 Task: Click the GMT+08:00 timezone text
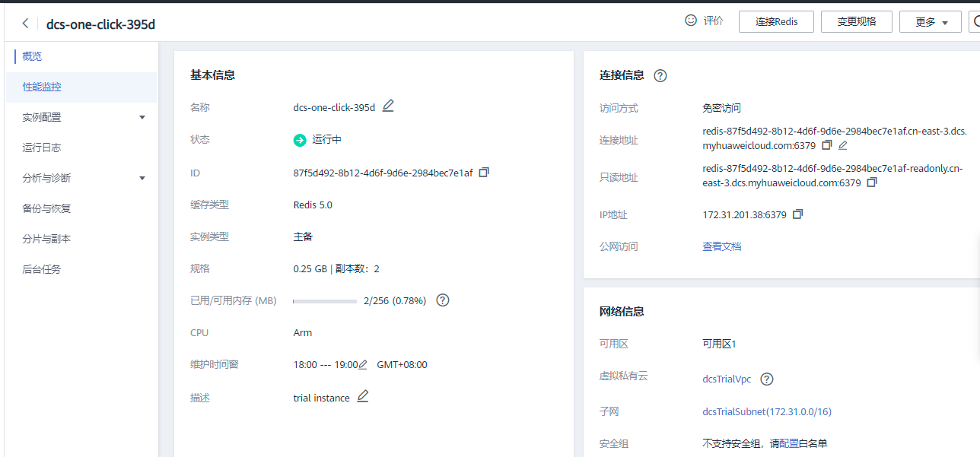click(x=402, y=365)
